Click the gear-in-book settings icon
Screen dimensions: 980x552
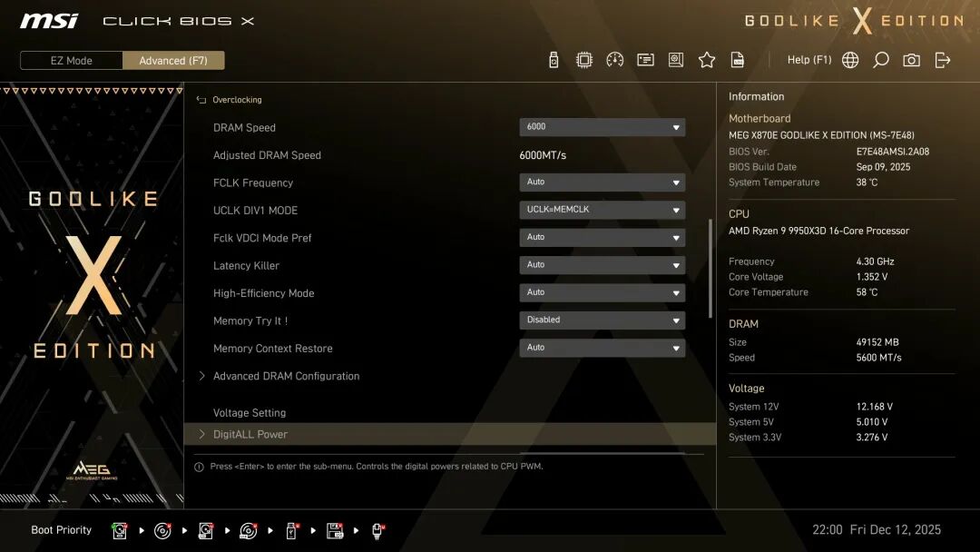(676, 60)
